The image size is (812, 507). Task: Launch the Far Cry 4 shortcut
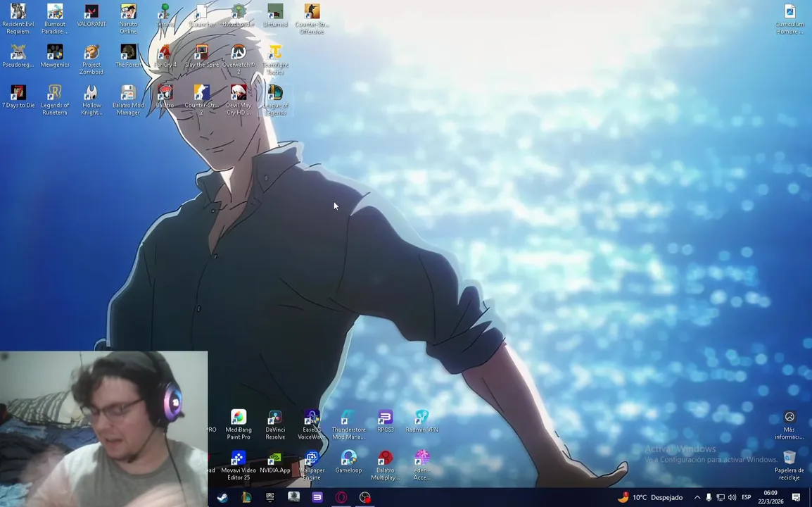(165, 56)
